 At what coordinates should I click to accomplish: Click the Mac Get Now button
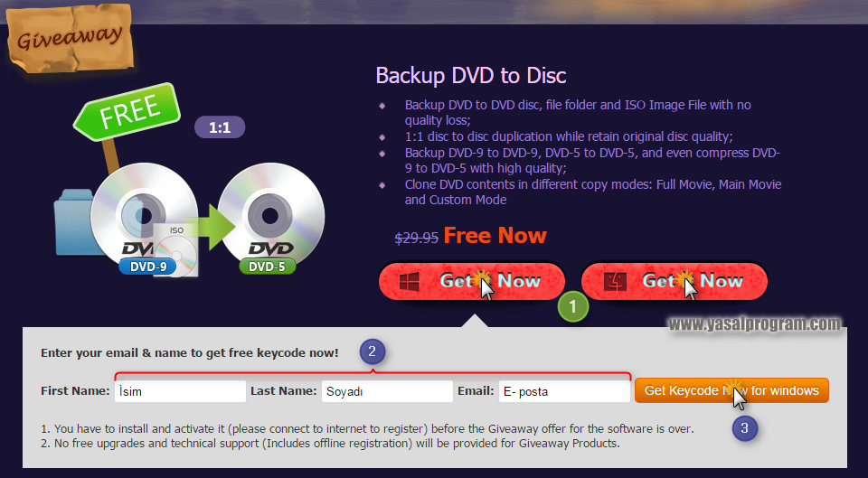click(x=675, y=281)
